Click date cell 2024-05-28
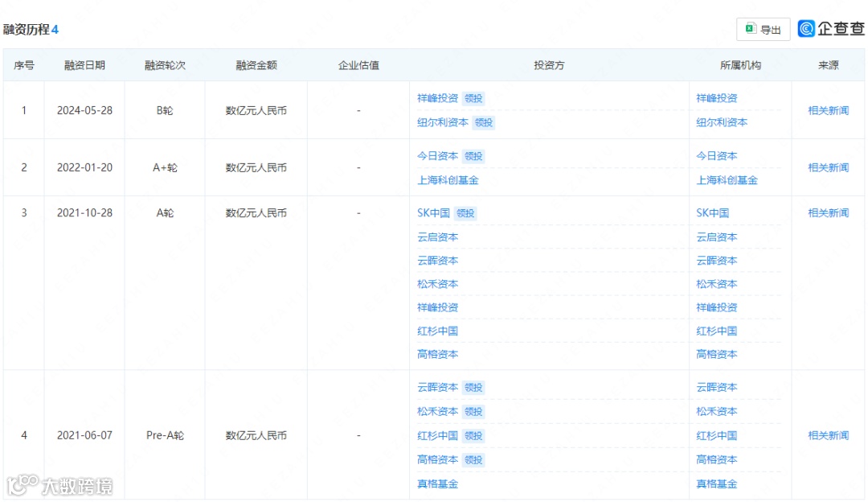868x502 pixels. 84,110
